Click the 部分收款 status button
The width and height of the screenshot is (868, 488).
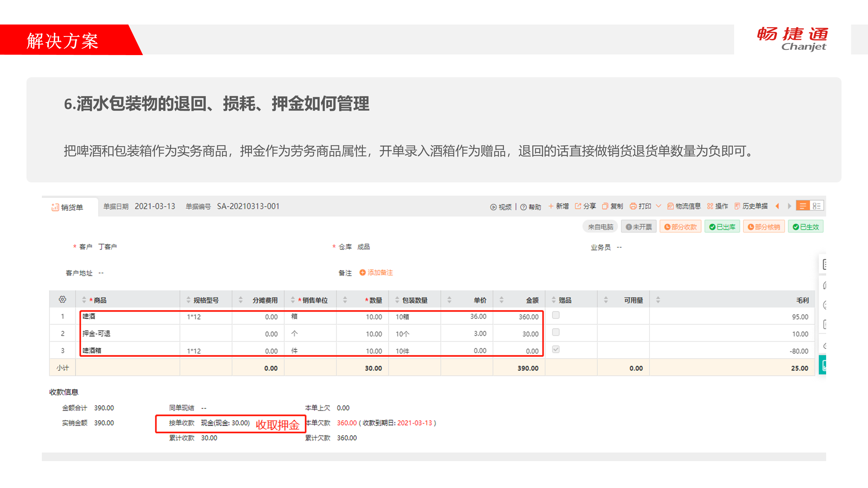pyautogui.click(x=680, y=227)
